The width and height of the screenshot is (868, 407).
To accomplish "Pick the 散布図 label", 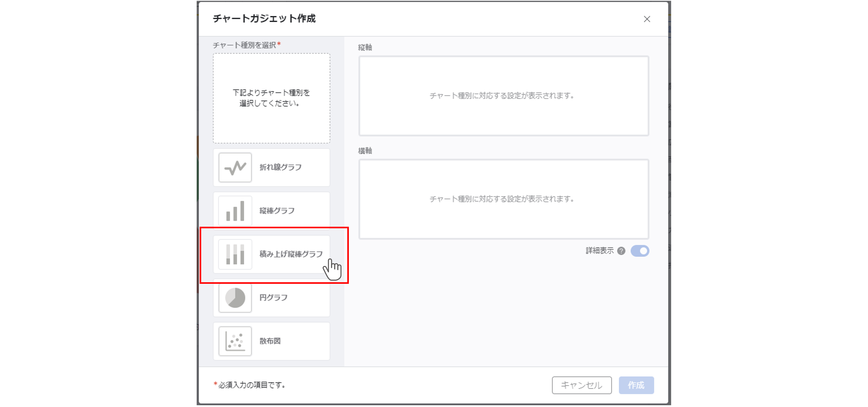I will point(270,341).
